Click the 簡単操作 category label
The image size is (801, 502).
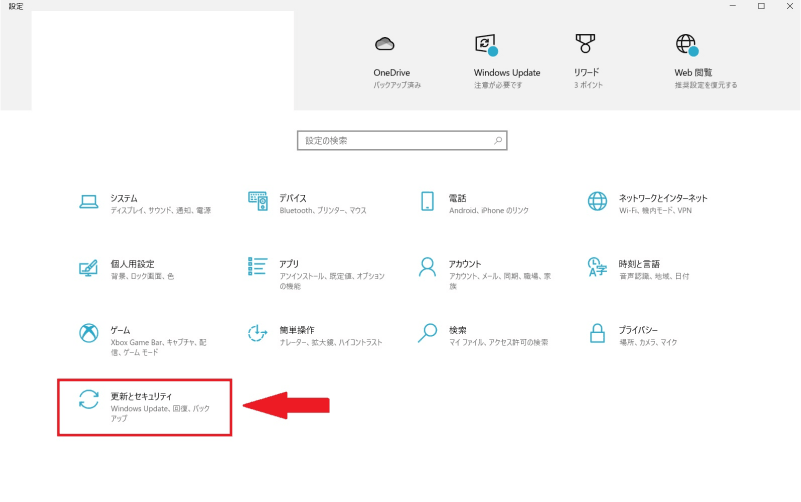pyautogui.click(x=297, y=330)
